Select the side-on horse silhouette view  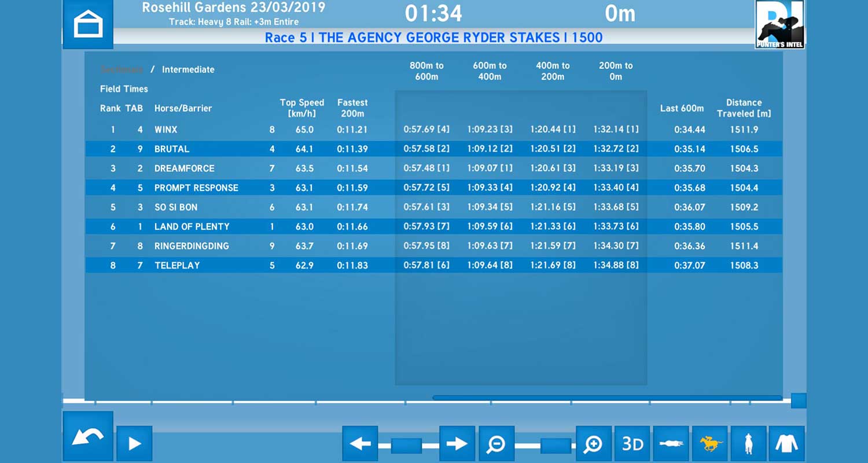tap(671, 443)
